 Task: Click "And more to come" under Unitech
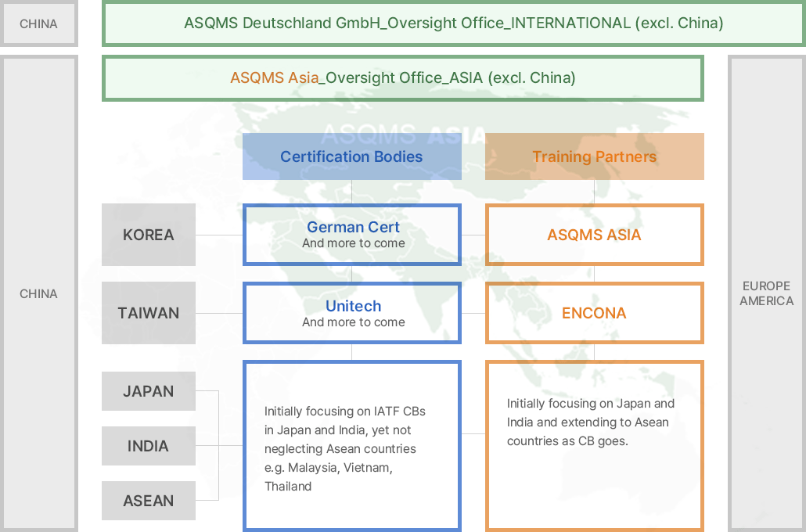pos(353,322)
